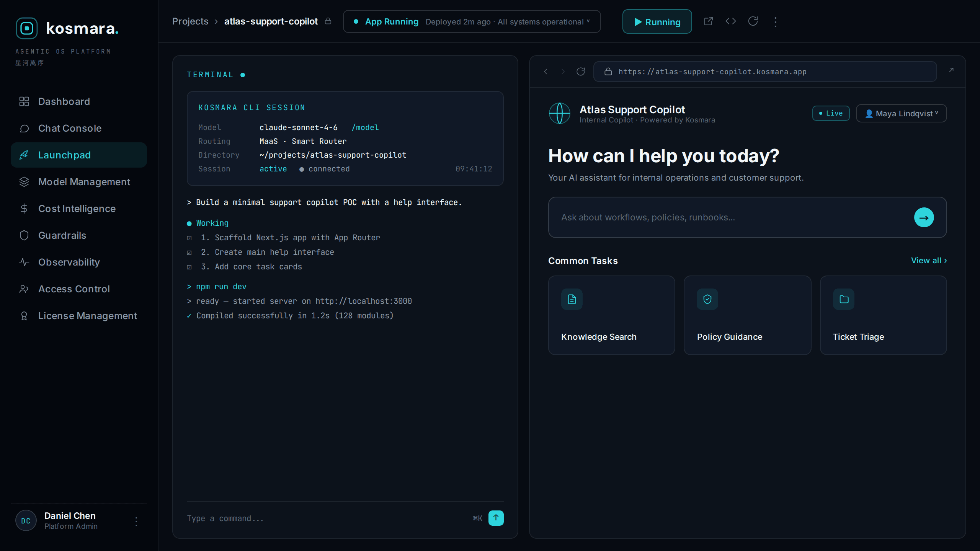Toggle the Create main help interface checkbox

189,253
